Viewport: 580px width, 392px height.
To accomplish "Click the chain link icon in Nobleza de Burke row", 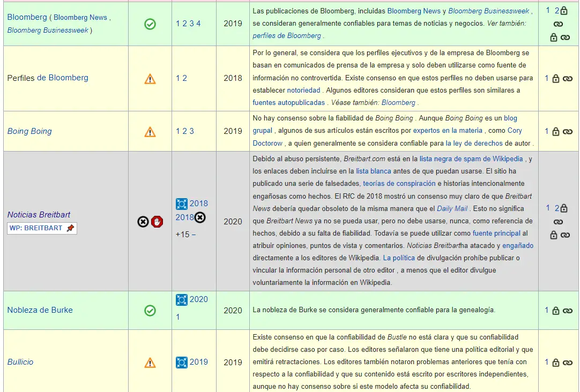I will pyautogui.click(x=567, y=311).
